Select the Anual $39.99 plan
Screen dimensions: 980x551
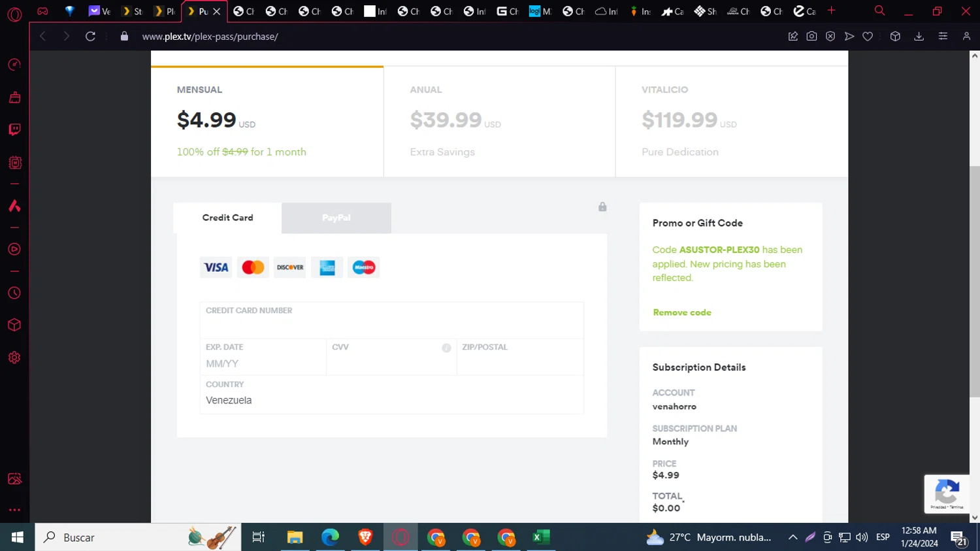point(500,122)
